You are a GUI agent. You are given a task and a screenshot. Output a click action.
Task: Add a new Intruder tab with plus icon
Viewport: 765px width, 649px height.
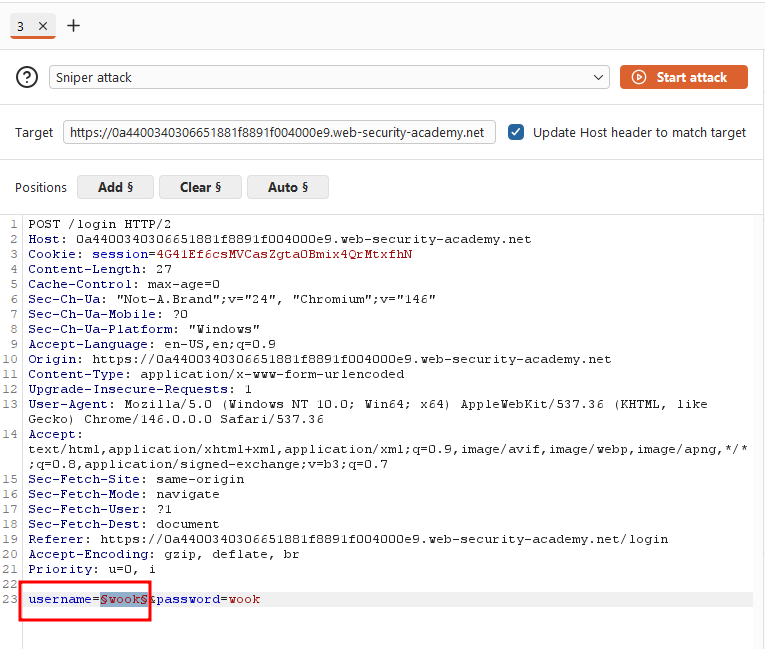74,25
